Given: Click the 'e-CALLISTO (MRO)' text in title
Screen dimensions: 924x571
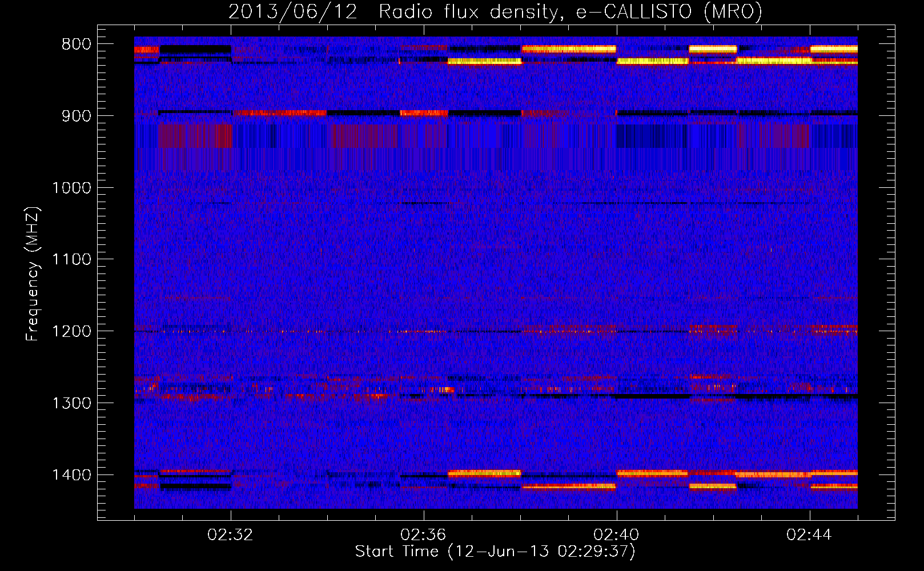Looking at the screenshot, I should coord(669,12).
